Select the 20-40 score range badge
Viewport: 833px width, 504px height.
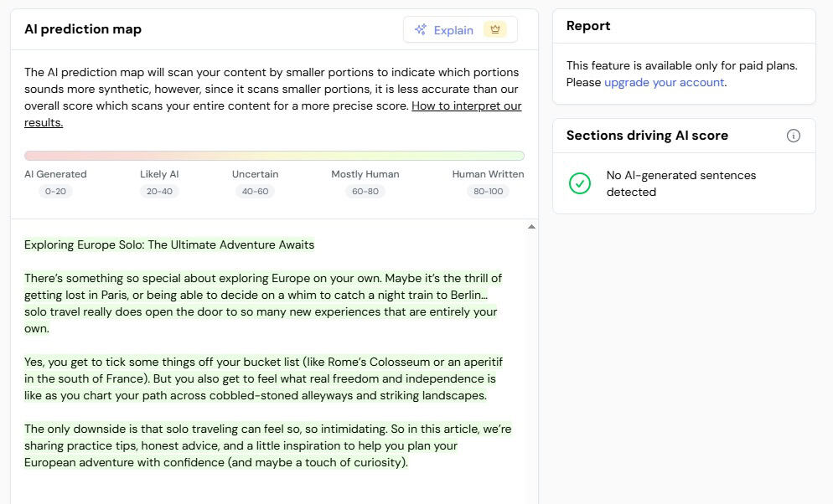[x=159, y=192]
